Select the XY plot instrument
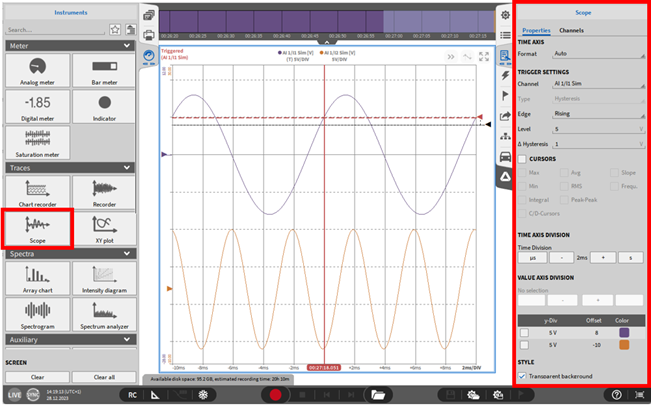The width and height of the screenshot is (651, 406). coord(103,228)
